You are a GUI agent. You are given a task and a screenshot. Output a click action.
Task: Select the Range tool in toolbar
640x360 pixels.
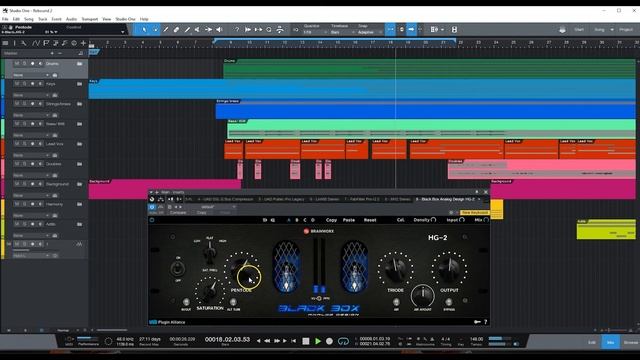155,30
